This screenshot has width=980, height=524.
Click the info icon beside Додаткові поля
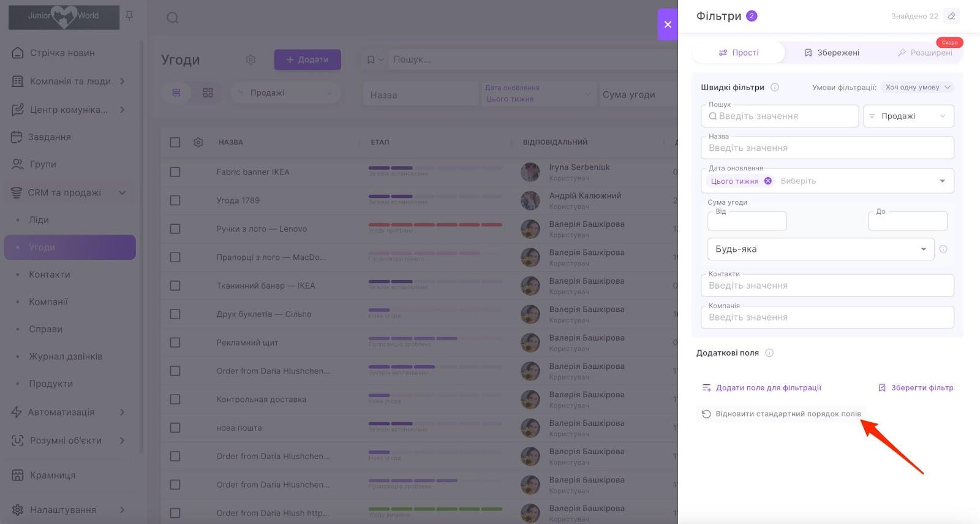[x=769, y=353]
